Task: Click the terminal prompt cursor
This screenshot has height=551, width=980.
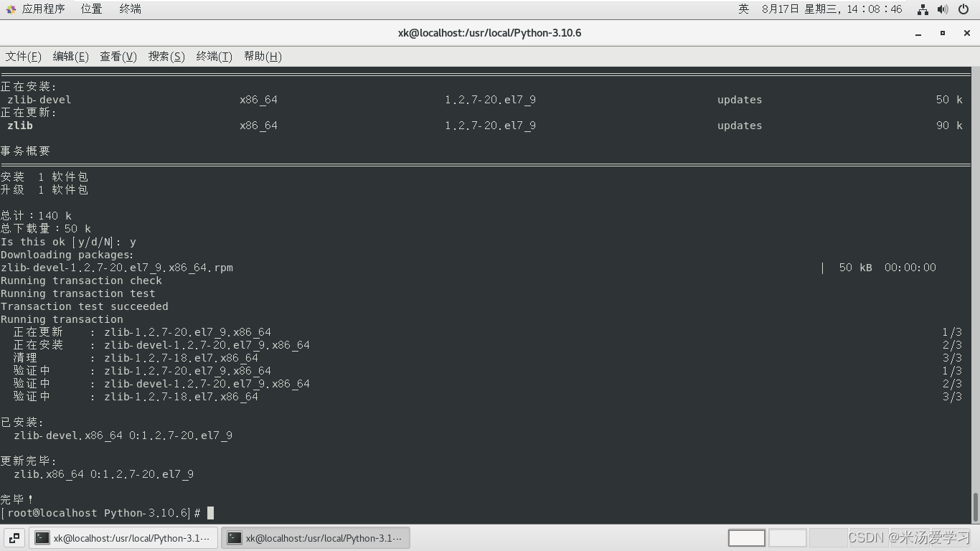Action: click(x=210, y=513)
